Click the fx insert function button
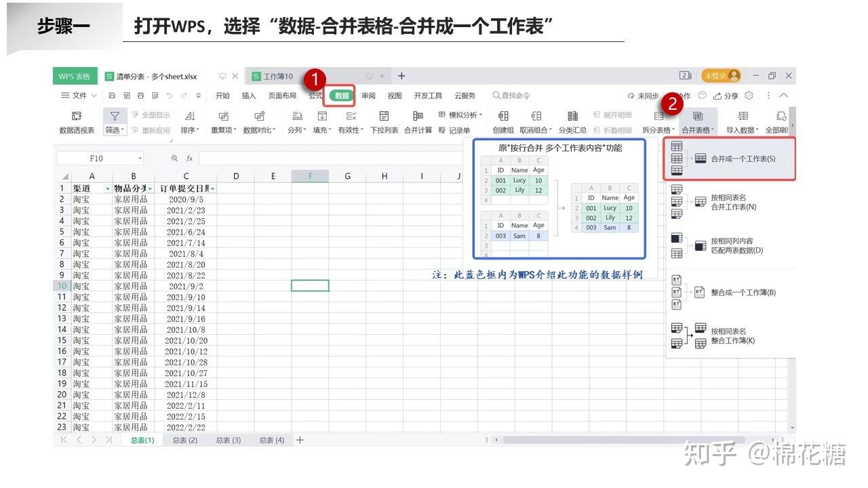 (189, 158)
